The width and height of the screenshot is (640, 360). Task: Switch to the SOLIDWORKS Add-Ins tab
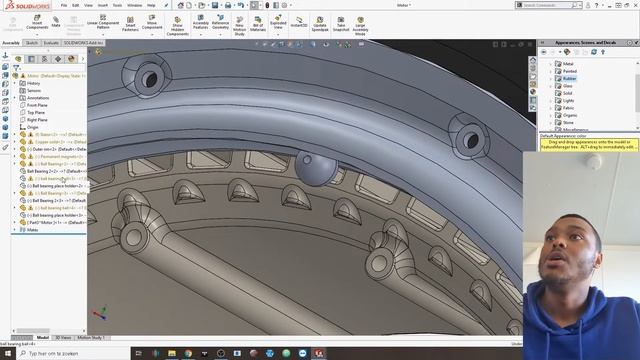coord(83,43)
